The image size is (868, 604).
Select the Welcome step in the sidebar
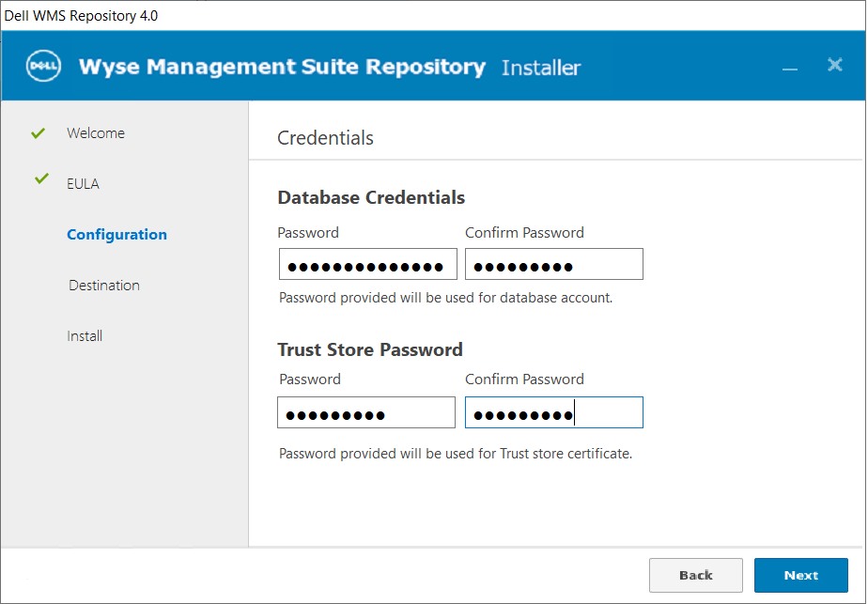pos(96,133)
